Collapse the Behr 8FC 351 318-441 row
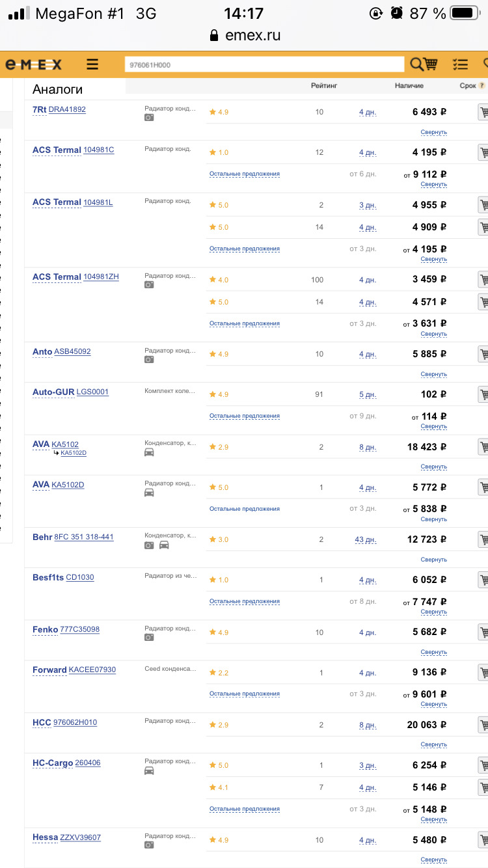488x868 pixels. (x=433, y=560)
